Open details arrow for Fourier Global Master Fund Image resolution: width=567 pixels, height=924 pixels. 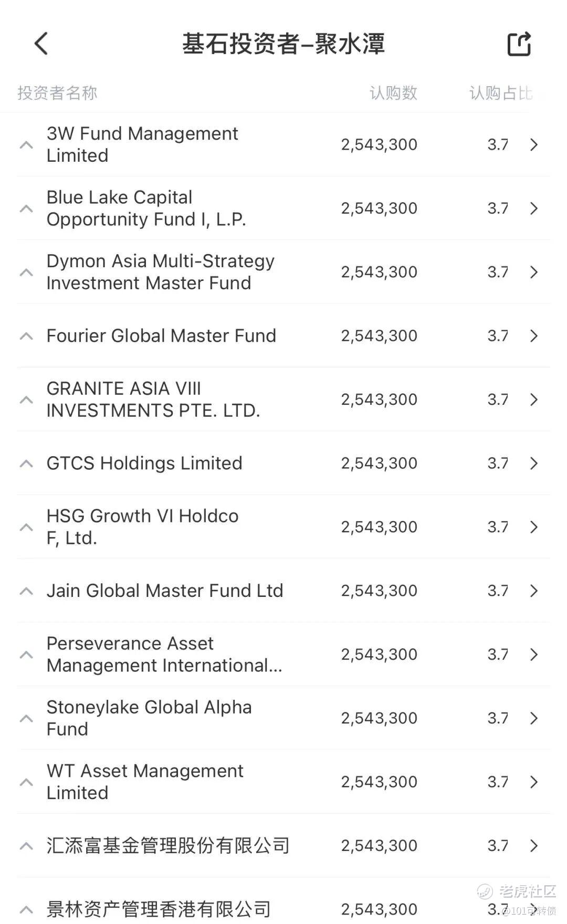pos(534,336)
